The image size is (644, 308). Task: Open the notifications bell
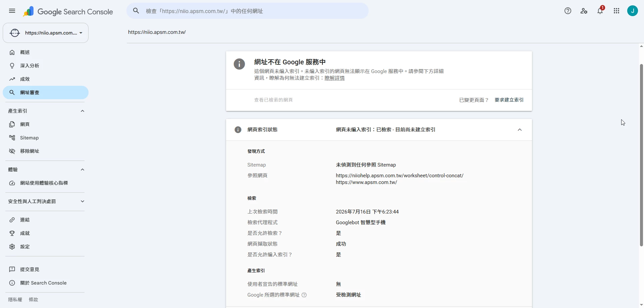[x=600, y=11]
